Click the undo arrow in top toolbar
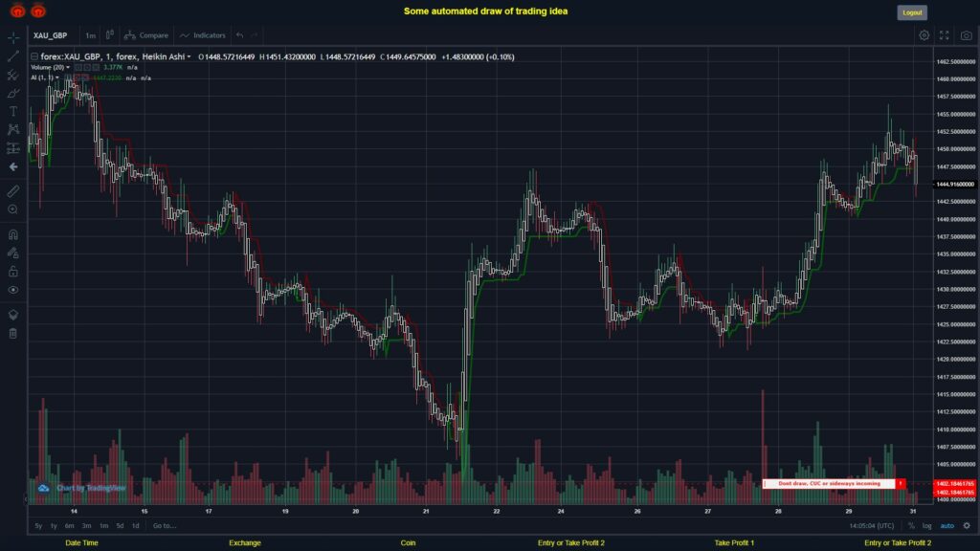This screenshot has height=551, width=980. [240, 35]
